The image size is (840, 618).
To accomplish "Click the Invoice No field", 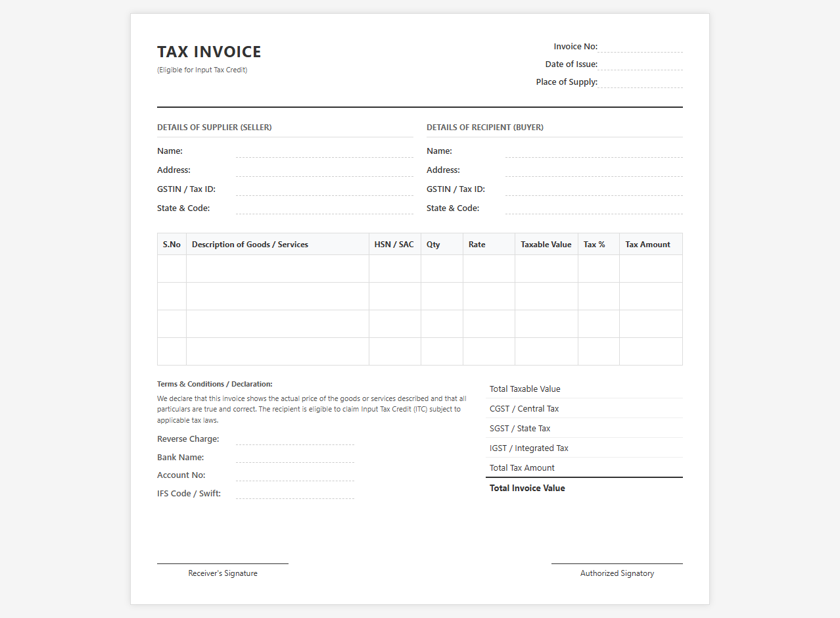I will pos(640,47).
